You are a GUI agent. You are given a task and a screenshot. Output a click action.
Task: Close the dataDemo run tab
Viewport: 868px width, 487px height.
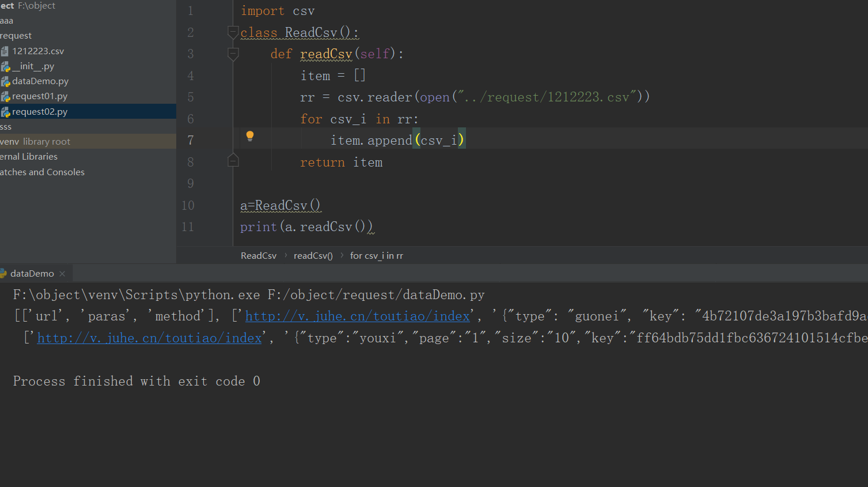(62, 273)
